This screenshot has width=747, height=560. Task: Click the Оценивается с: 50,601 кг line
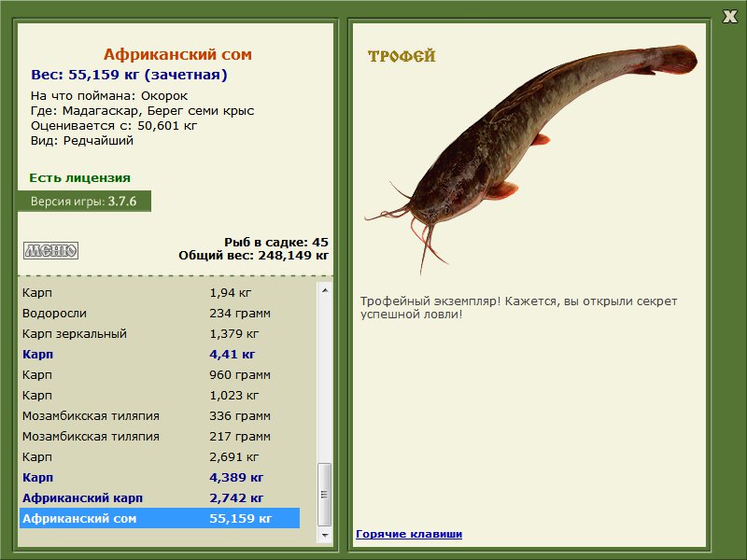114,126
